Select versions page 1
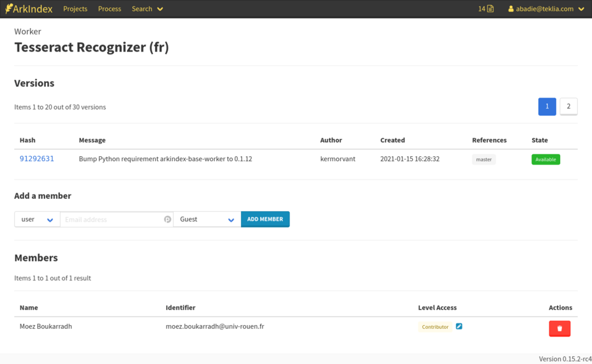Viewport: 592px width, 364px height. (547, 106)
